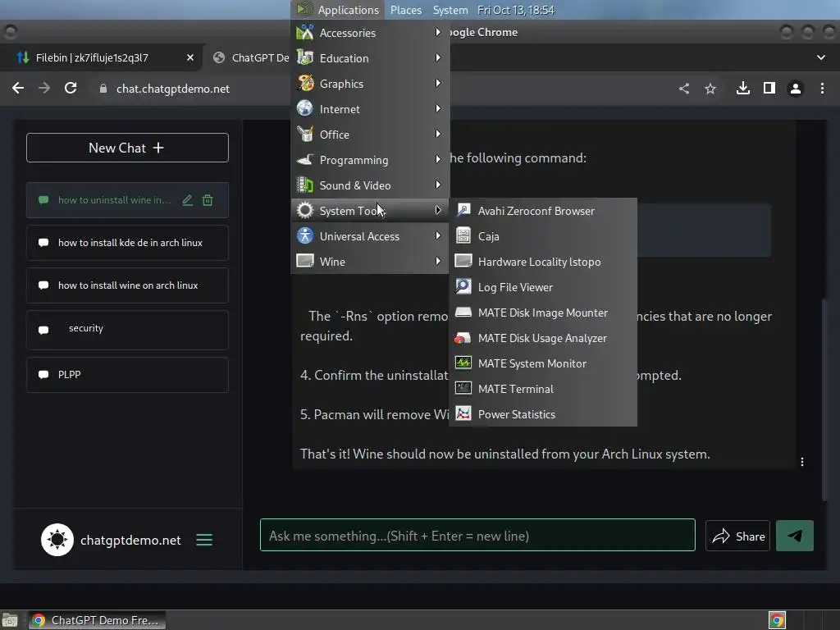Click the Sound & Video icon
This screenshot has height=630, width=840.
(305, 185)
